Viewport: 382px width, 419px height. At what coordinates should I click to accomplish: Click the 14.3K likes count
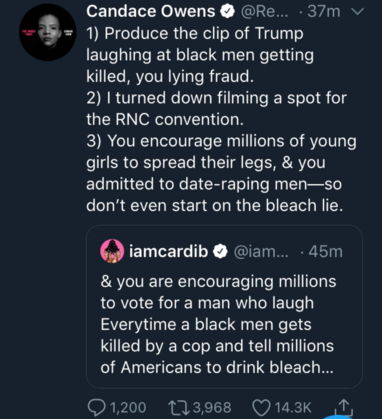point(293,408)
